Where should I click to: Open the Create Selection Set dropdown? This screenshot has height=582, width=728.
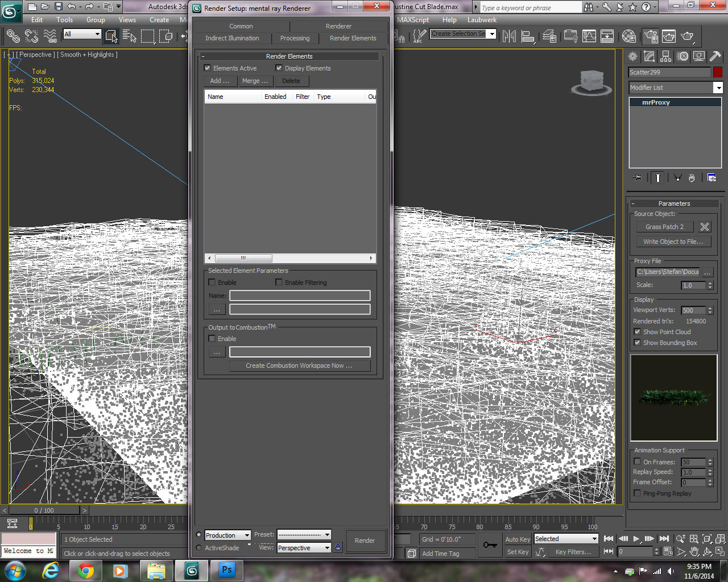pyautogui.click(x=463, y=34)
